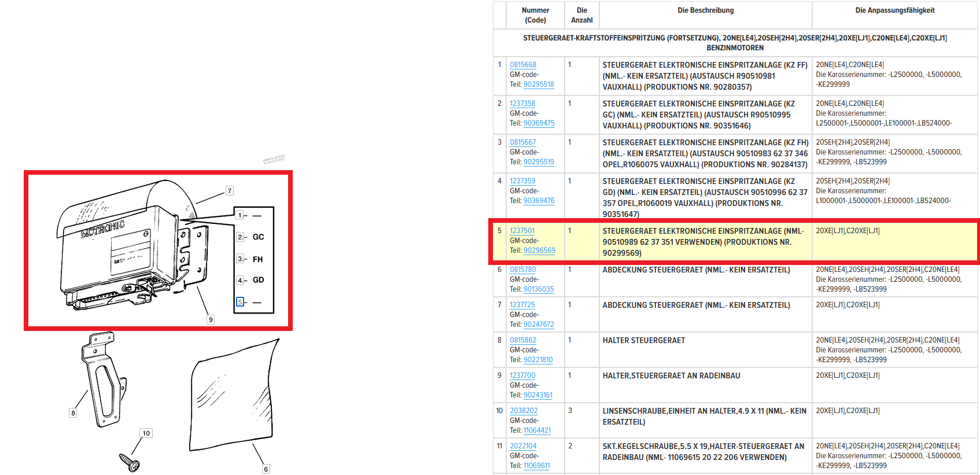Open part link 90295518
Image resolution: width=980 pixels, height=475 pixels.
(539, 84)
